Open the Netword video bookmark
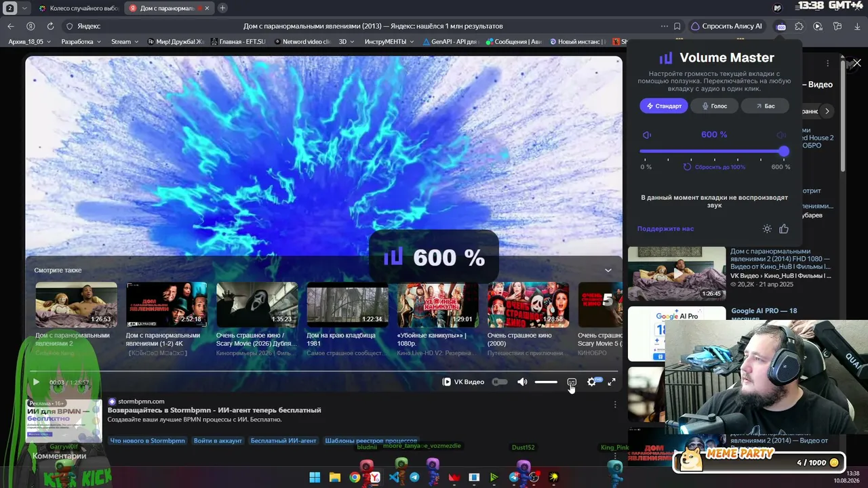This screenshot has width=868, height=488. tap(302, 41)
